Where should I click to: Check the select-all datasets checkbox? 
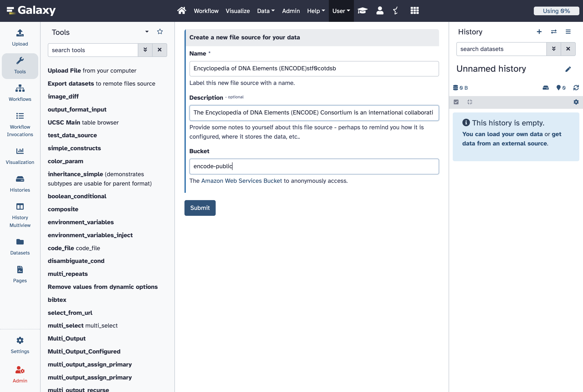pos(456,102)
